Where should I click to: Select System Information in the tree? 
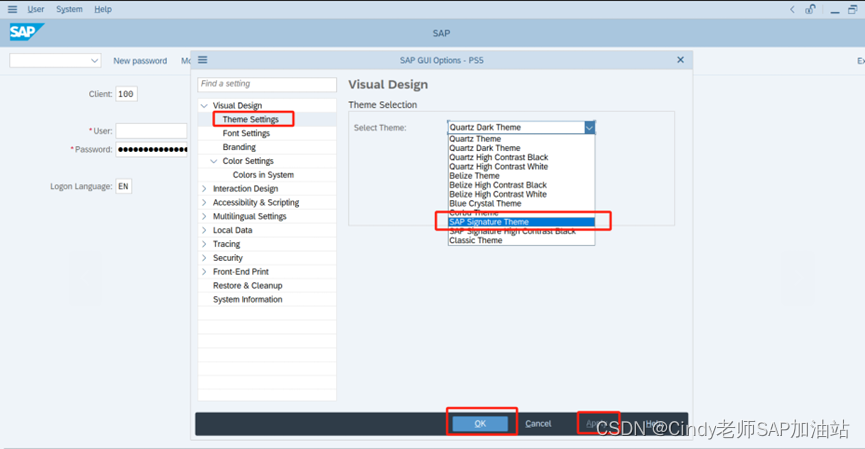point(248,300)
